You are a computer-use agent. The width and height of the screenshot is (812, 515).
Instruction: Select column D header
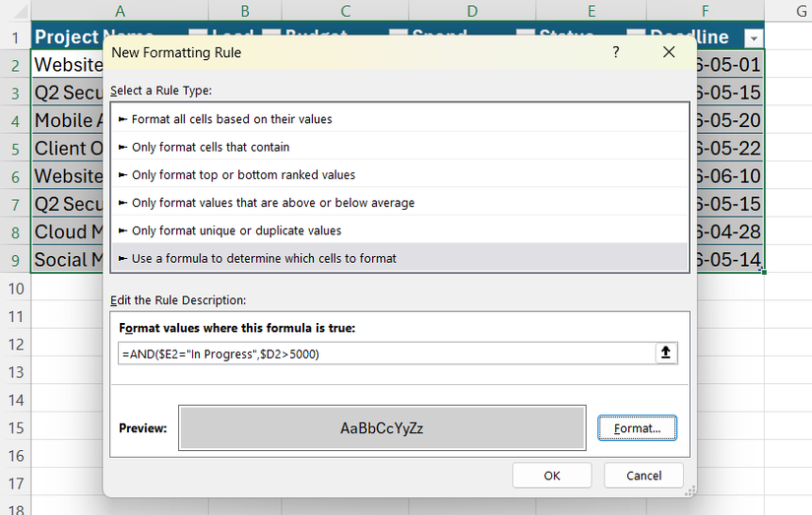pos(471,11)
